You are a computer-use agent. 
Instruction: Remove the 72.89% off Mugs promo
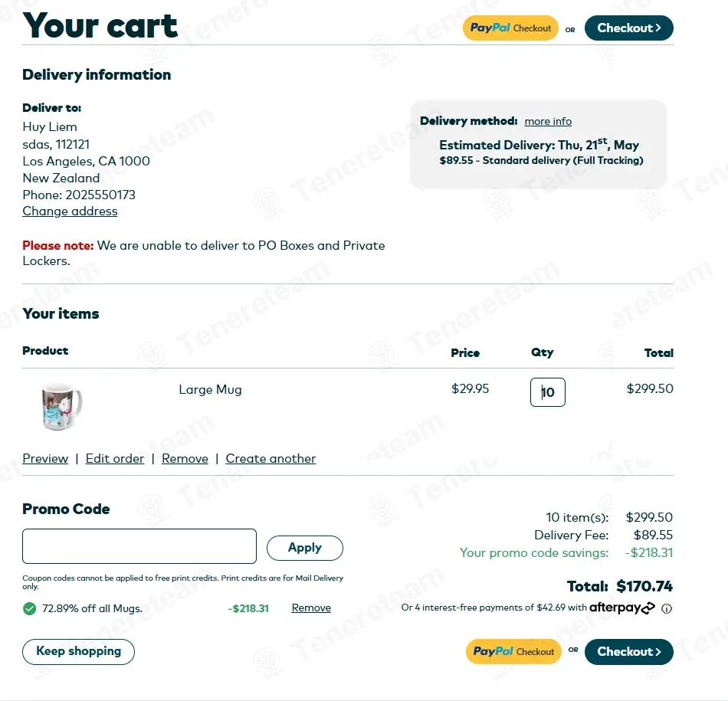tap(311, 608)
